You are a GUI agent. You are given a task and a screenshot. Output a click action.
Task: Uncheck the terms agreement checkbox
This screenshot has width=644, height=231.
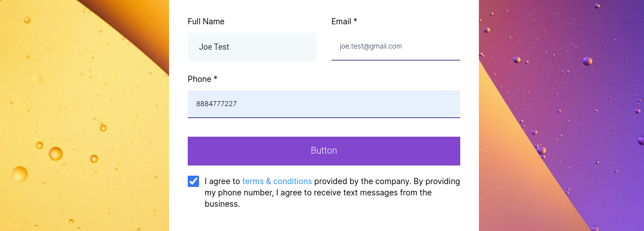point(193,181)
